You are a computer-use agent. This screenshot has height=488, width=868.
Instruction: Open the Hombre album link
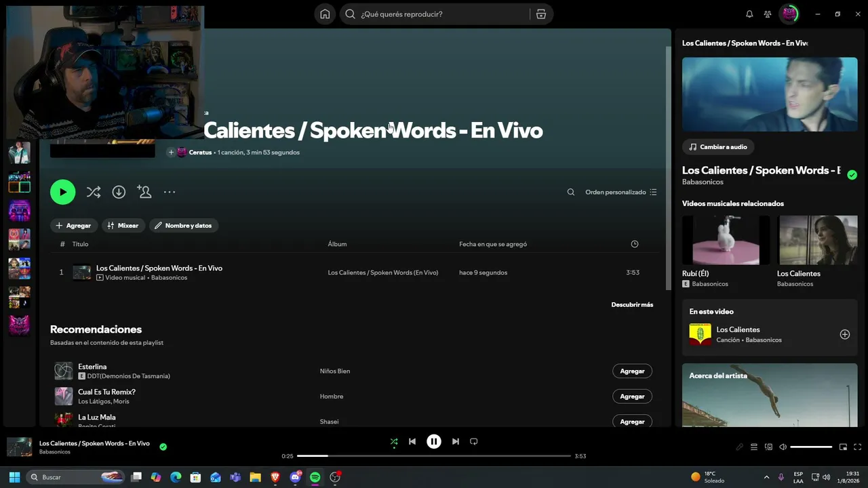point(332,396)
